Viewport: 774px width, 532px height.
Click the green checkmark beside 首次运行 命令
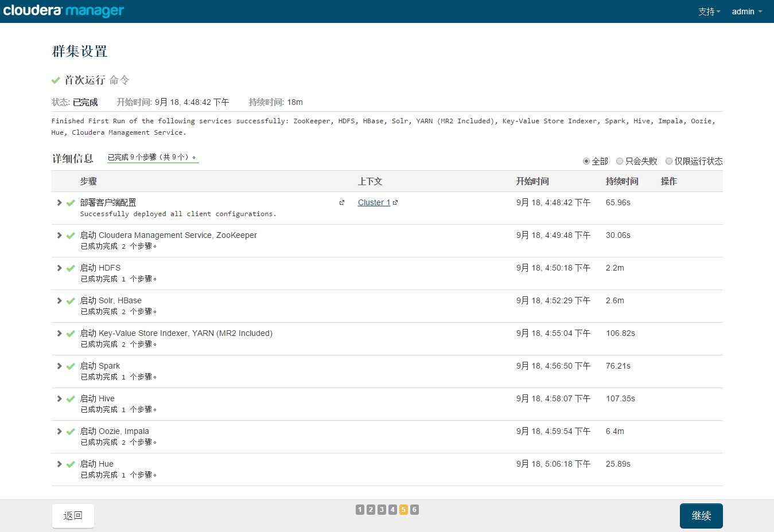(x=56, y=80)
